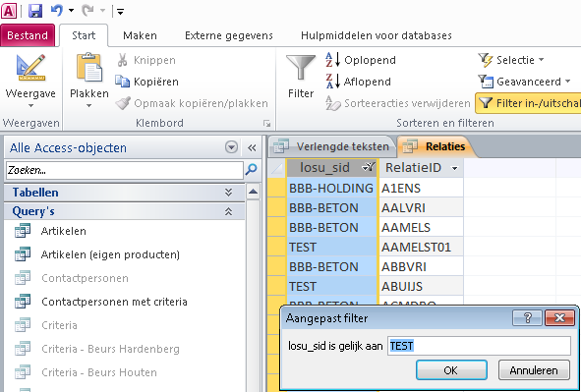Click the A1ENS cell
581x392 pixels.
coord(421,188)
